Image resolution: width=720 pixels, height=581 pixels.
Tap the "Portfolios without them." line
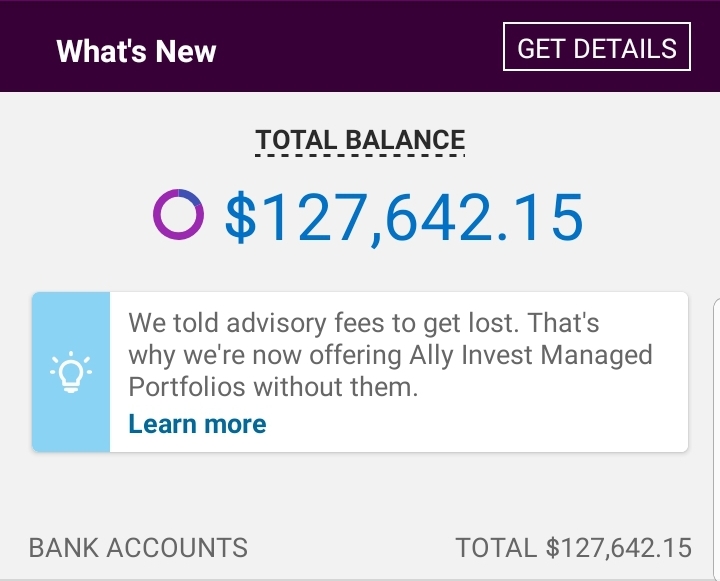click(272, 387)
